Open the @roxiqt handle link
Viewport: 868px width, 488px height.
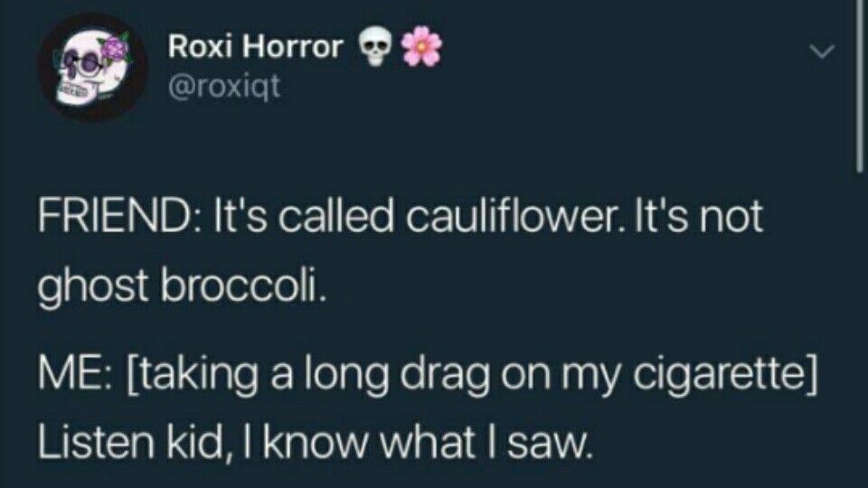point(224,87)
